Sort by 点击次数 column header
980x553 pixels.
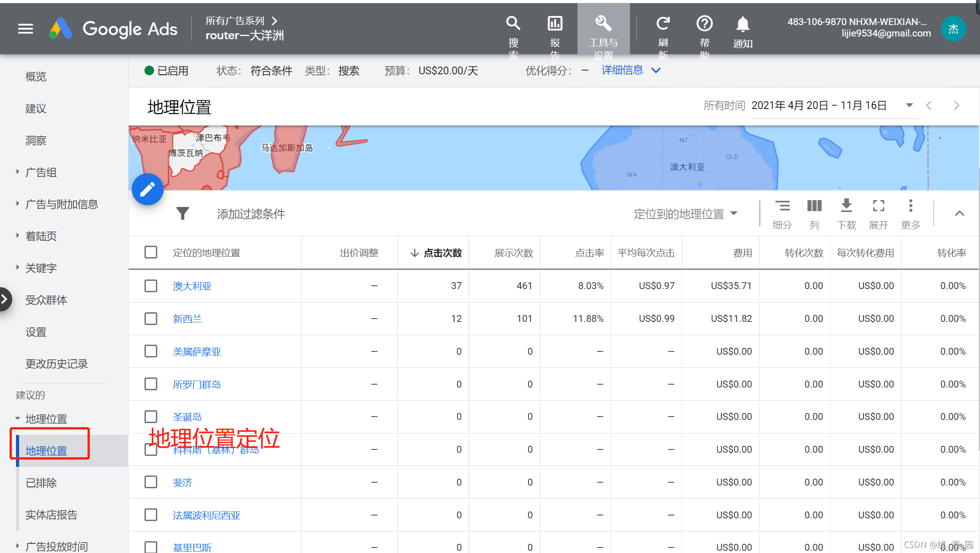[x=442, y=253]
